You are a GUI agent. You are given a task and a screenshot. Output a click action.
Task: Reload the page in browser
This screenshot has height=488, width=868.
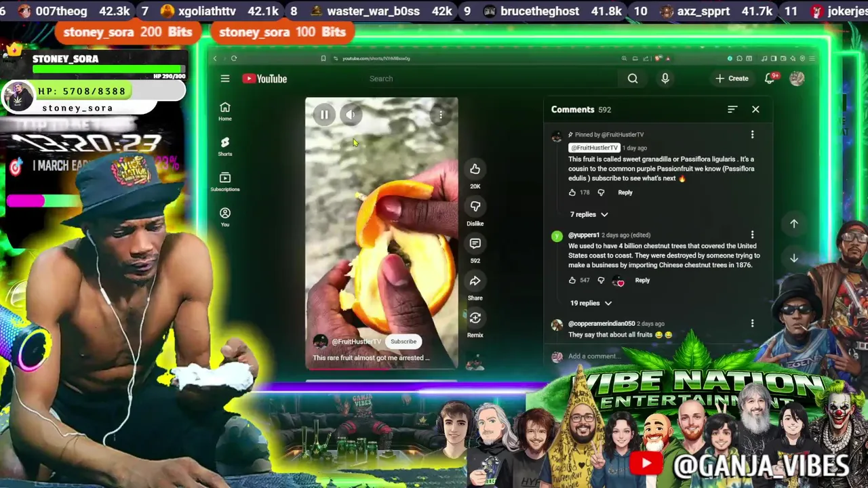[x=234, y=58]
